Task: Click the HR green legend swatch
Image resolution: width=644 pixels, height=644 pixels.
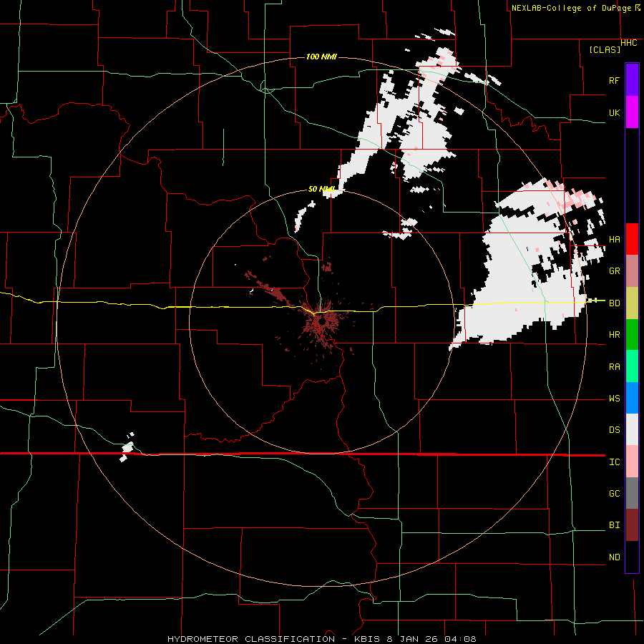Action: 632,335
